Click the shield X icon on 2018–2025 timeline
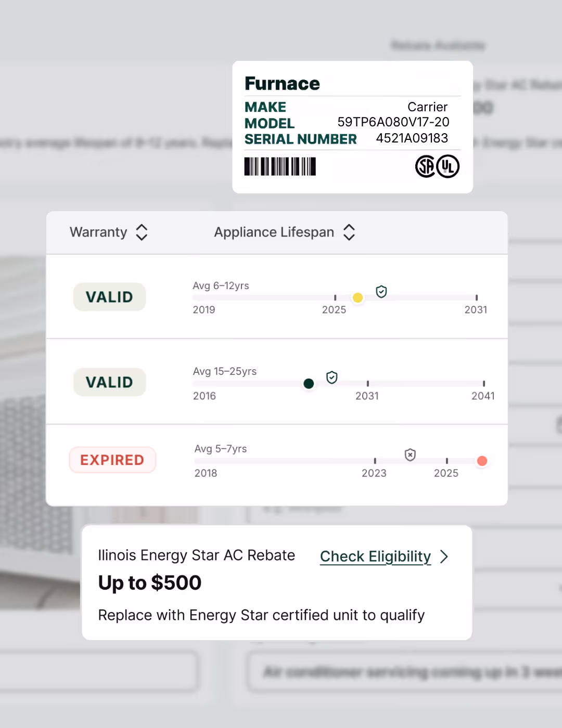 point(411,455)
